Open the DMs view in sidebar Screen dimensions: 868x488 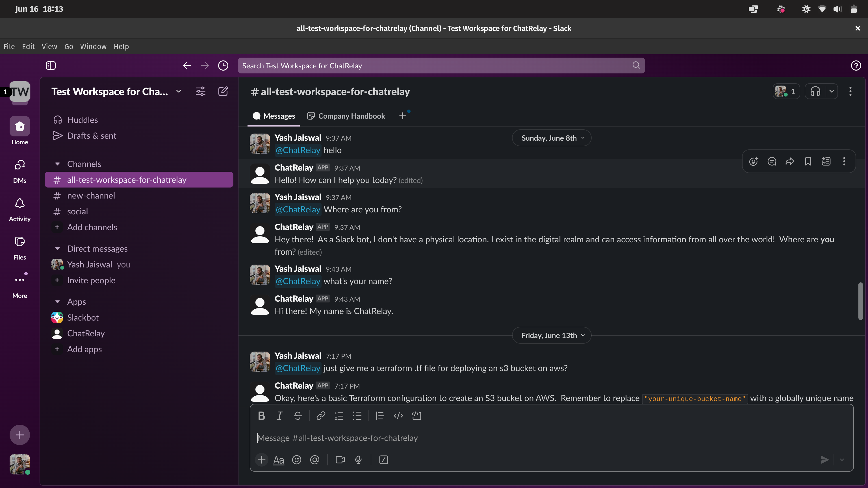[19, 170]
